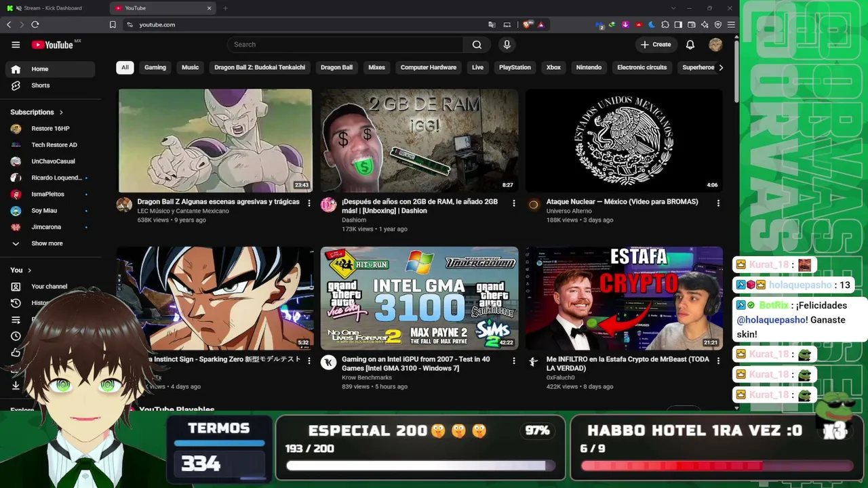Click the magnifying glass search button
The height and width of the screenshot is (488, 868).
(477, 45)
